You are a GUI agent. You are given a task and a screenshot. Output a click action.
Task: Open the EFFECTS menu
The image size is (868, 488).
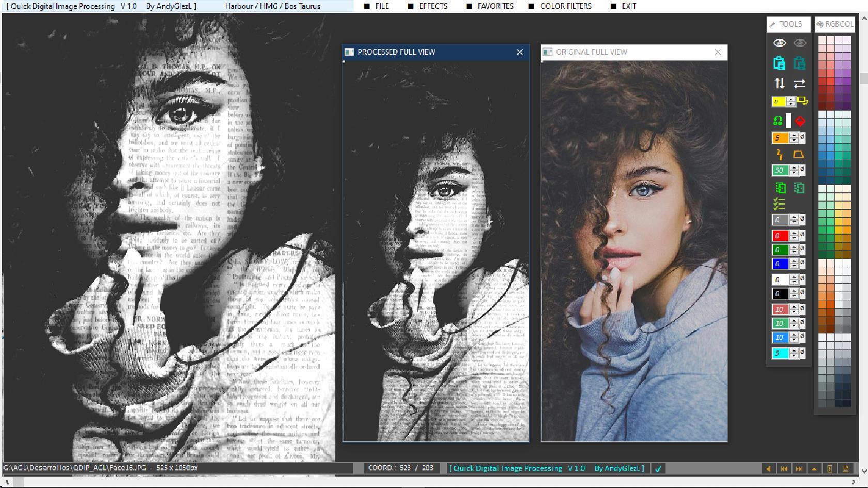pos(433,6)
